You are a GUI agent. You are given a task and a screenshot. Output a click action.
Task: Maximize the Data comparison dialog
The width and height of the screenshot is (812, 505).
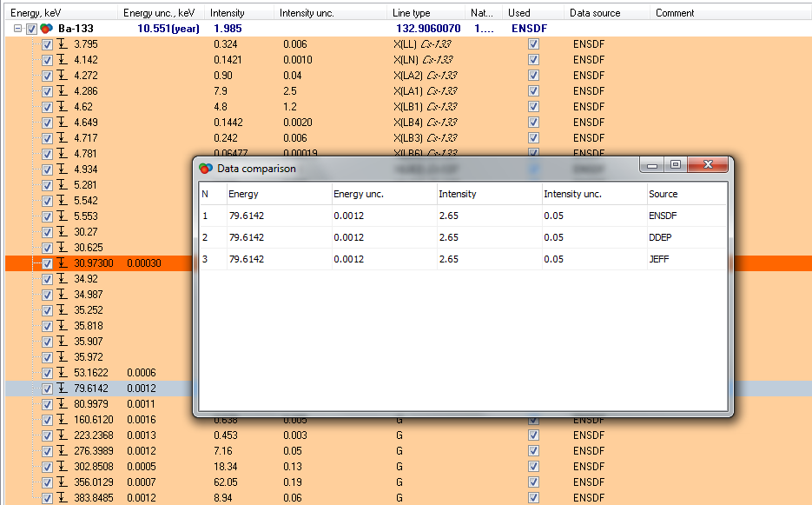coord(676,164)
